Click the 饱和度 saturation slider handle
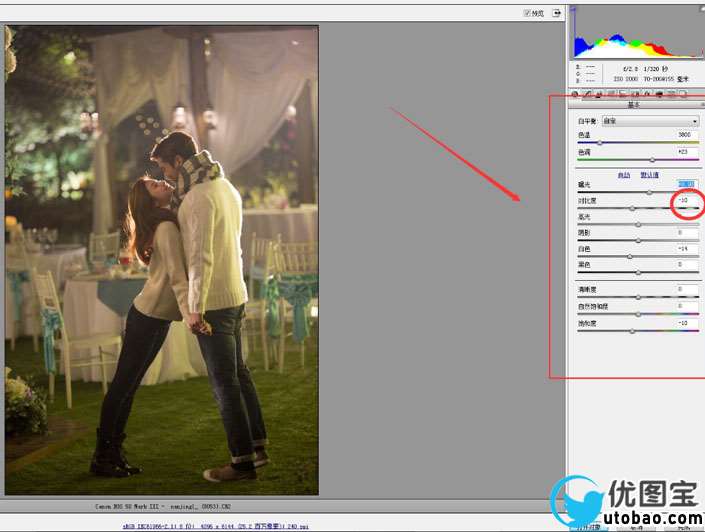Image resolution: width=705 pixels, height=532 pixels. [632, 331]
